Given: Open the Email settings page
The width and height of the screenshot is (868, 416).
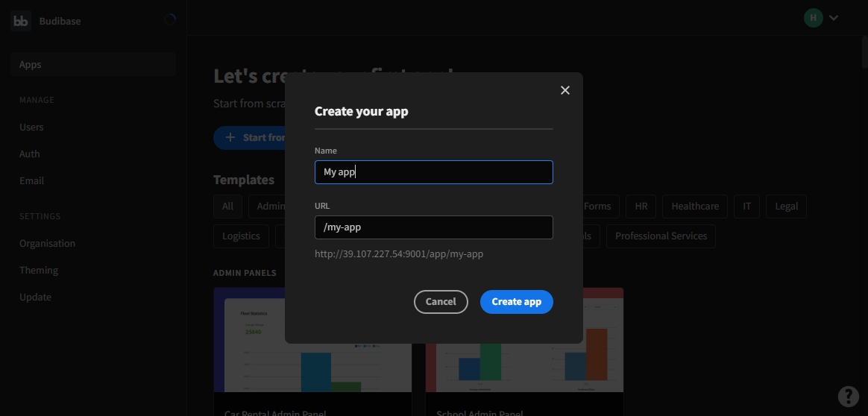Looking at the screenshot, I should coord(31,181).
